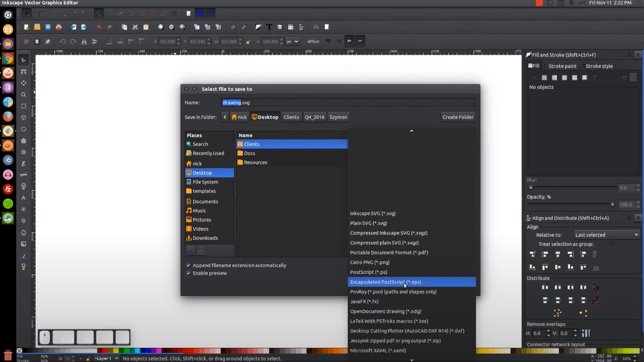The width and height of the screenshot is (644, 362).
Task: Click the Print toolbar icon
Action: pos(58,27)
